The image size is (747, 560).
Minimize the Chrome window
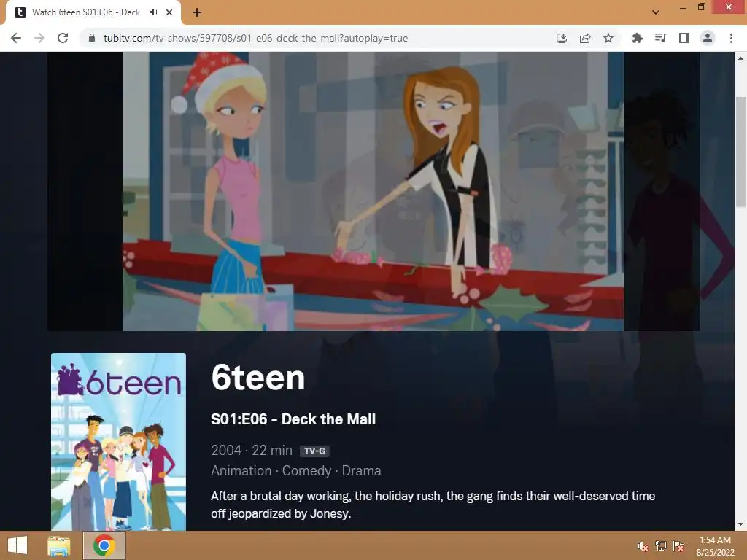pyautogui.click(x=682, y=7)
